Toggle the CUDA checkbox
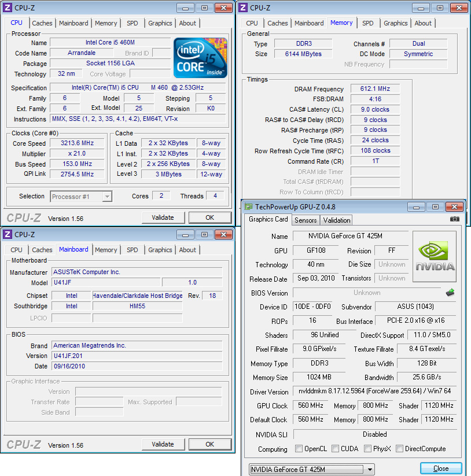 [335, 448]
